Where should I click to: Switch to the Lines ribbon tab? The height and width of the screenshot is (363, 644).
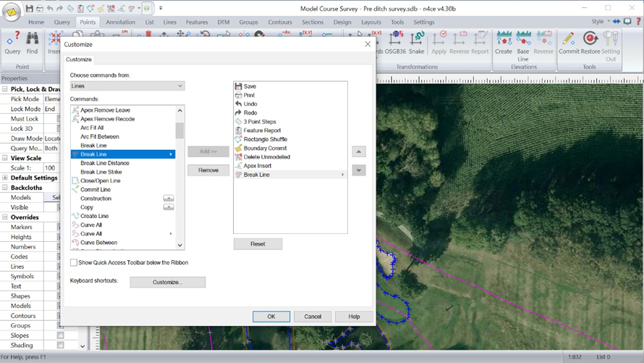(x=169, y=22)
